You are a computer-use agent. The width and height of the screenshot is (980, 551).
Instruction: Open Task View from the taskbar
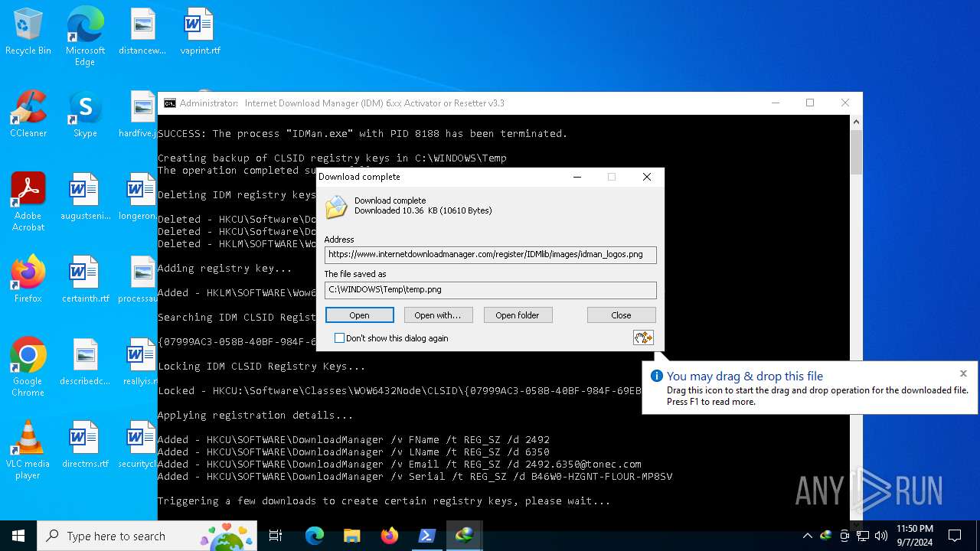pos(276,536)
